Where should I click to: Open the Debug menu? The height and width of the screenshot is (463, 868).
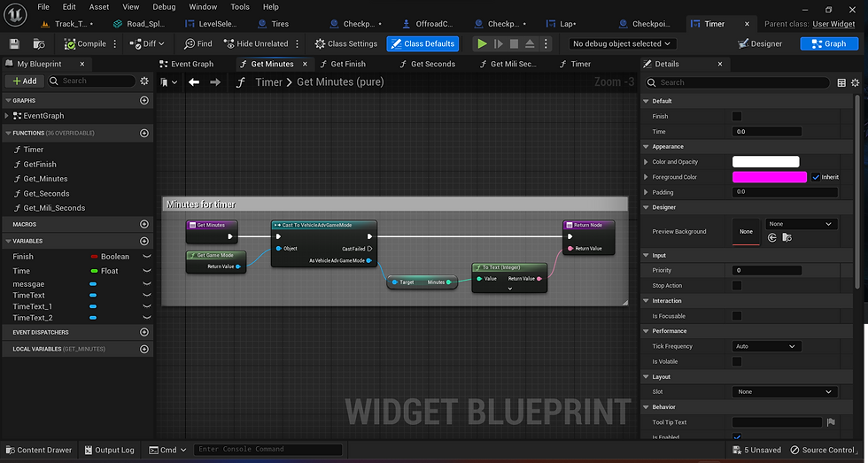coord(164,7)
